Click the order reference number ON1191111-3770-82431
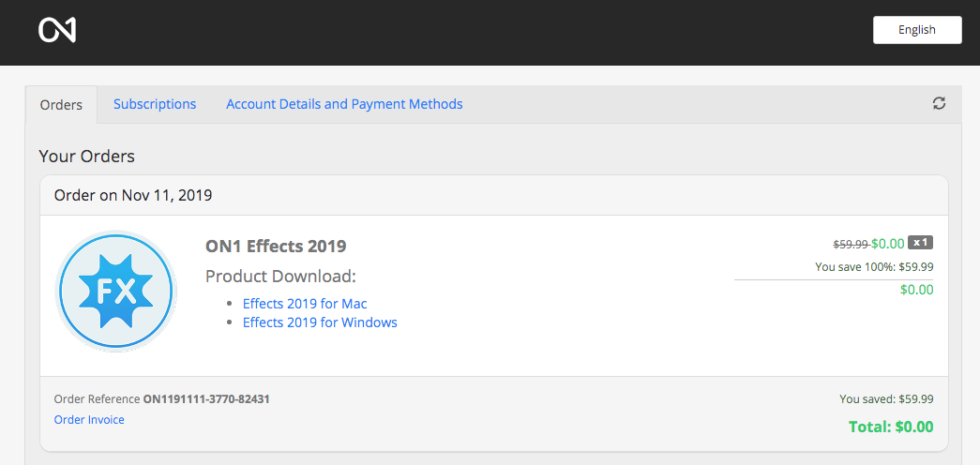Viewport: 980px width, 465px height. click(x=206, y=399)
